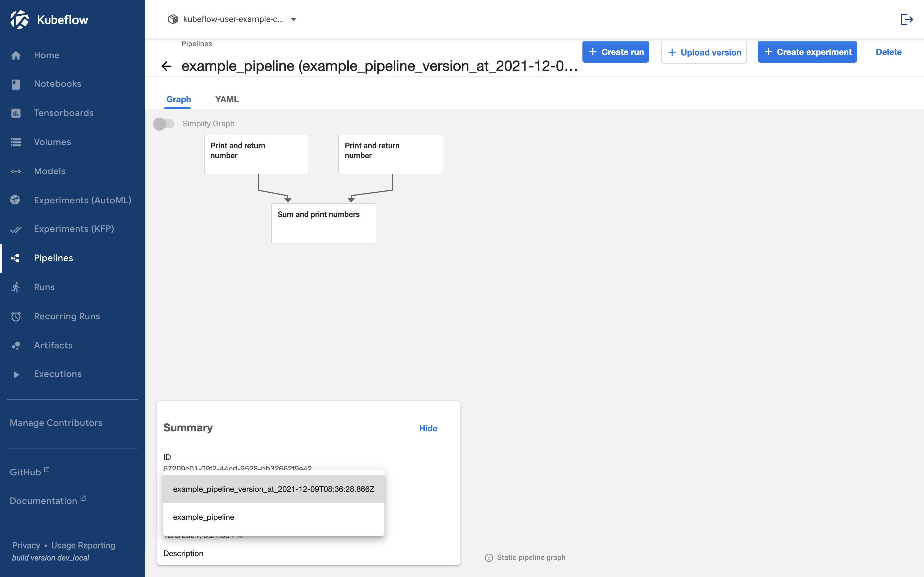Screen dimensions: 924x577
Task: Toggle the Static pipeline graph info
Action: pyautogui.click(x=490, y=557)
